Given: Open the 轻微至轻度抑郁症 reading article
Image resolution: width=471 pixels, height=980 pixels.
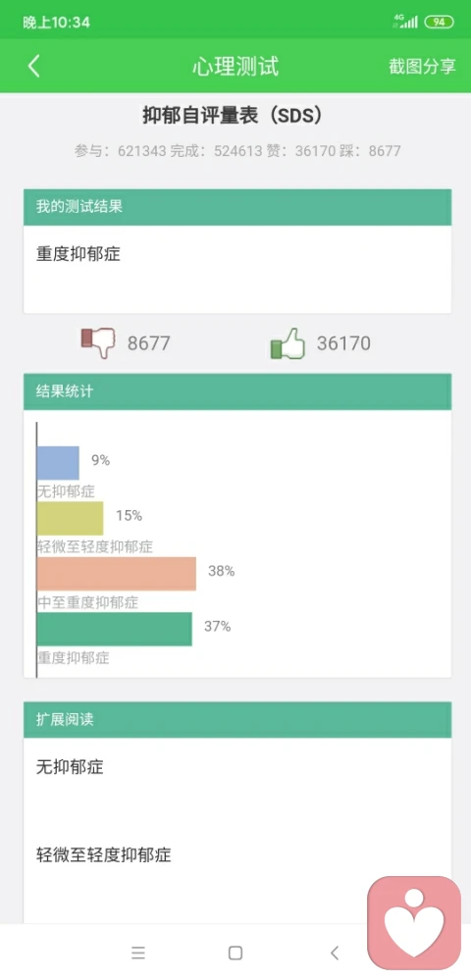Looking at the screenshot, I should (x=103, y=854).
